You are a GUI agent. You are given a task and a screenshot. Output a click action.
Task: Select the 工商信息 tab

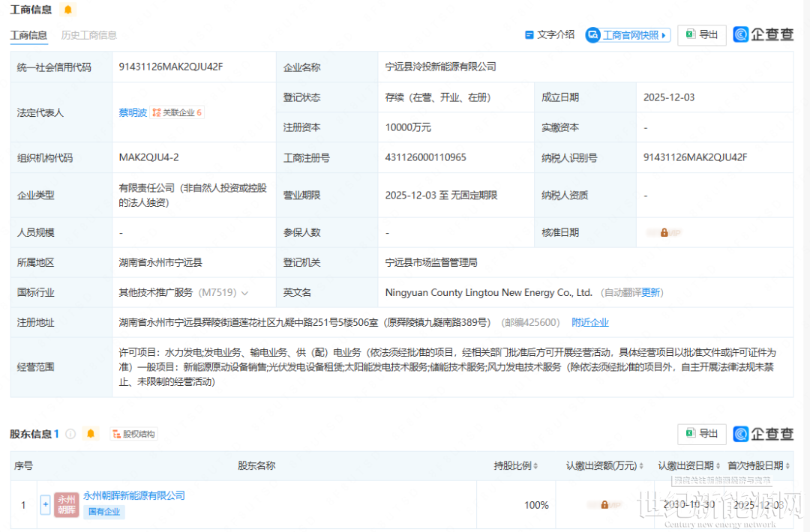(x=28, y=35)
